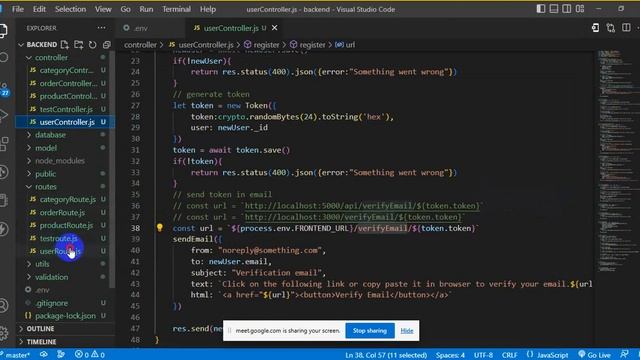This screenshot has width=640, height=360.
Task: Toggle primary side bar layout icon
Action: tap(541, 9)
